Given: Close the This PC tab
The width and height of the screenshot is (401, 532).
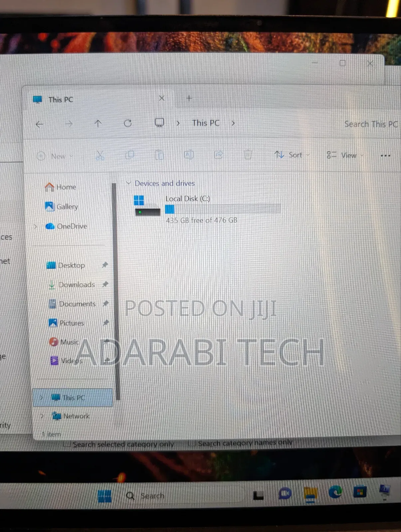Looking at the screenshot, I should pos(161,98).
